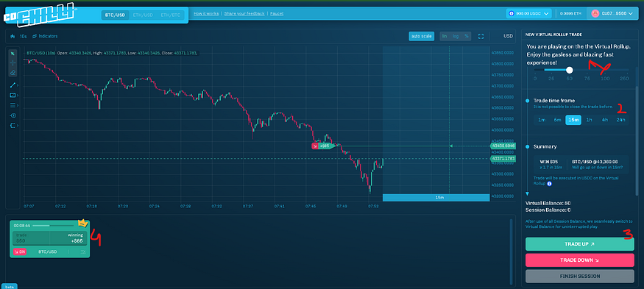Click the 43430.5946 entry price label
Viewport: 644px width, 289px height.
coord(503,146)
